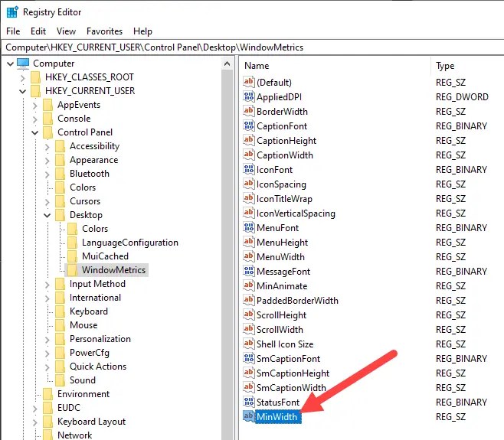This screenshot has width=504, height=440.
Task: Expand the Console key
Action: 34,119
